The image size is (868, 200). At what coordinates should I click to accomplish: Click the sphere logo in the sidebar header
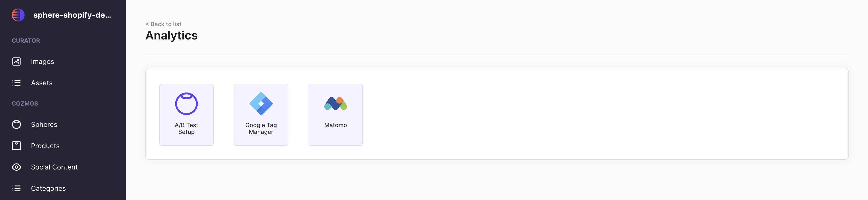[x=18, y=15]
